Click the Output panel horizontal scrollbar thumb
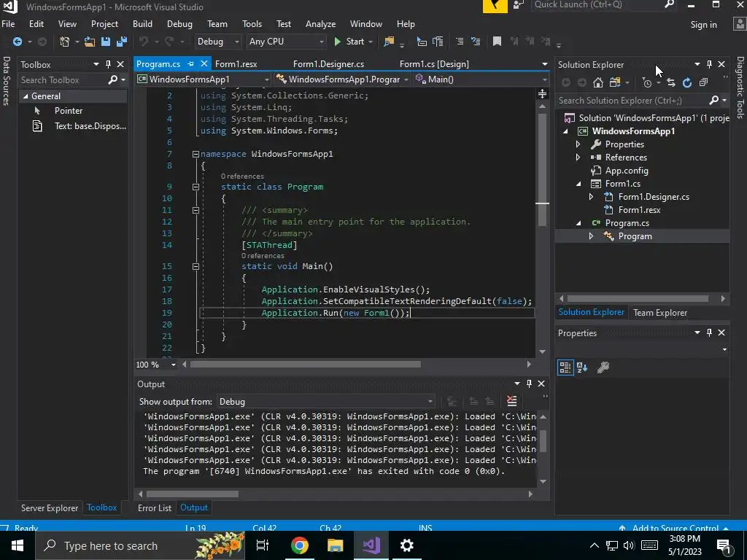The image size is (747, 560). (x=192, y=494)
